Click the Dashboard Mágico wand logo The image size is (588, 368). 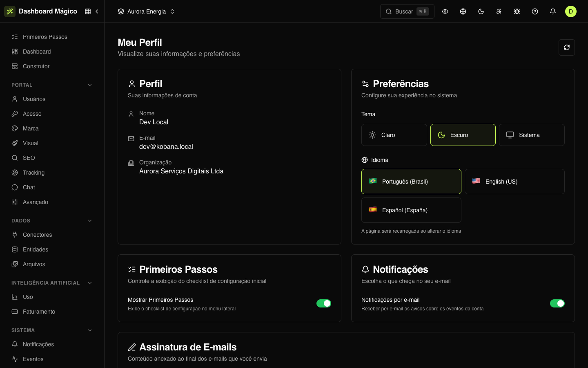(x=10, y=11)
